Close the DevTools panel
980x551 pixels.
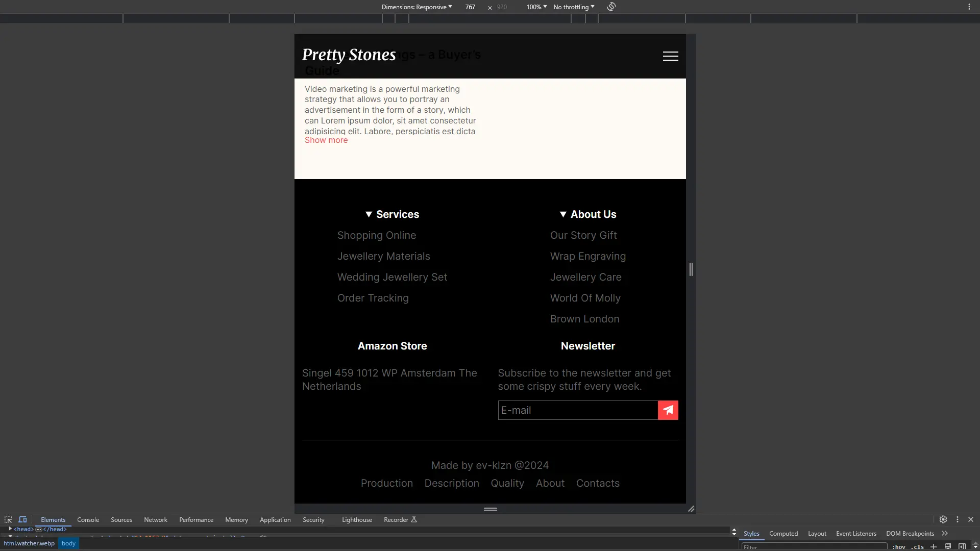971,519
